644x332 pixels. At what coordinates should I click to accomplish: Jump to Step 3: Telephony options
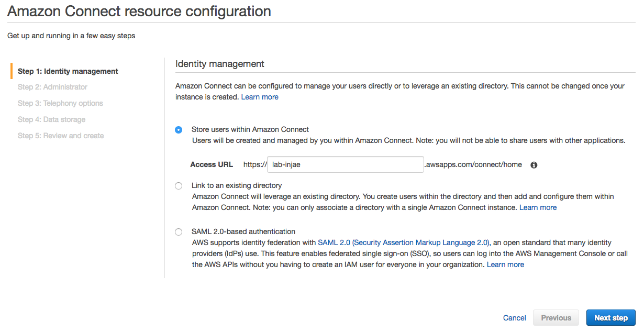[60, 103]
